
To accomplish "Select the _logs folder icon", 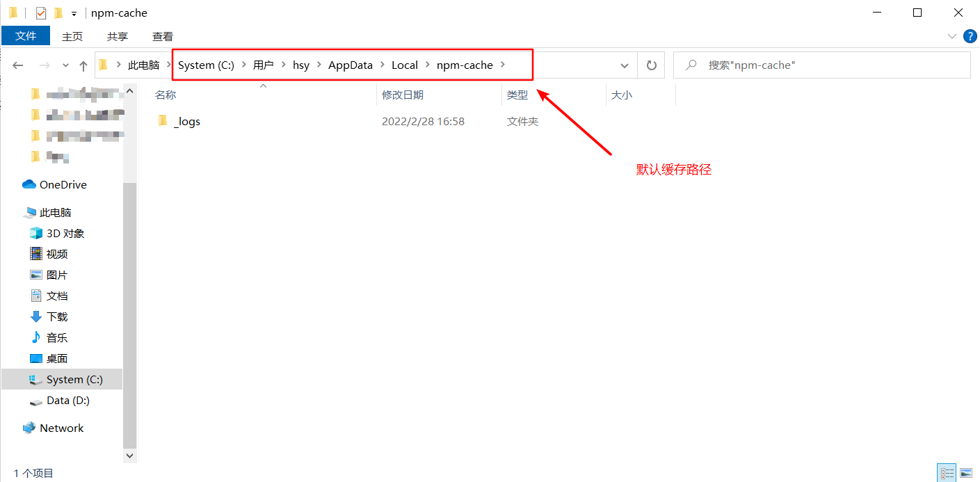I will [x=163, y=121].
